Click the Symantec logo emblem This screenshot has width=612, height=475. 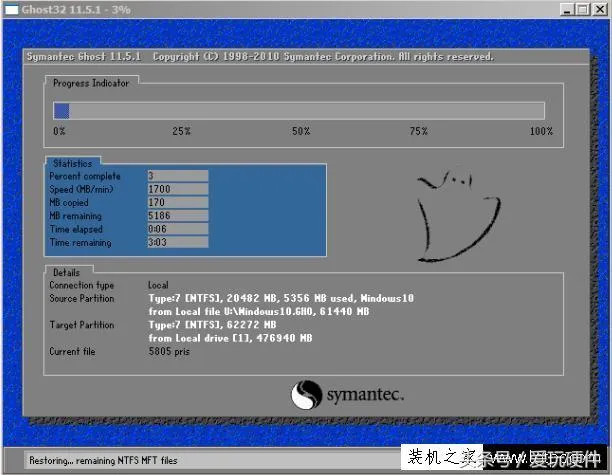pos(306,395)
